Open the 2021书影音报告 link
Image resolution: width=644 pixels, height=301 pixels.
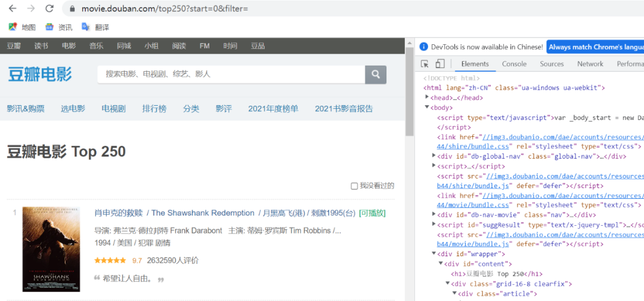(344, 109)
